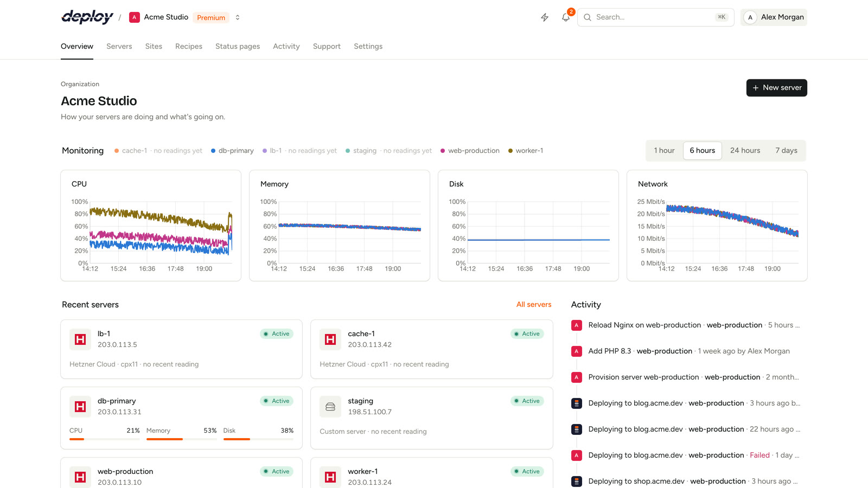Toggle the cache-1 legend entry

[158, 151]
